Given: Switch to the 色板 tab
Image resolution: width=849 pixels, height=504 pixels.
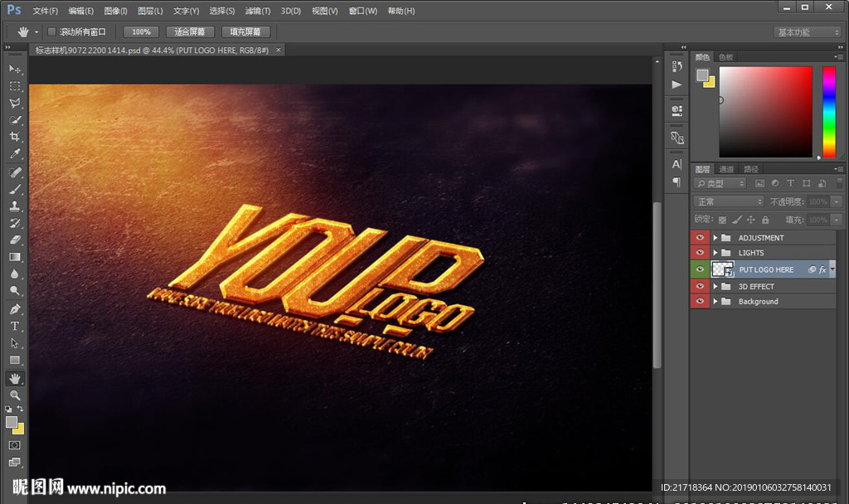Looking at the screenshot, I should tap(725, 57).
